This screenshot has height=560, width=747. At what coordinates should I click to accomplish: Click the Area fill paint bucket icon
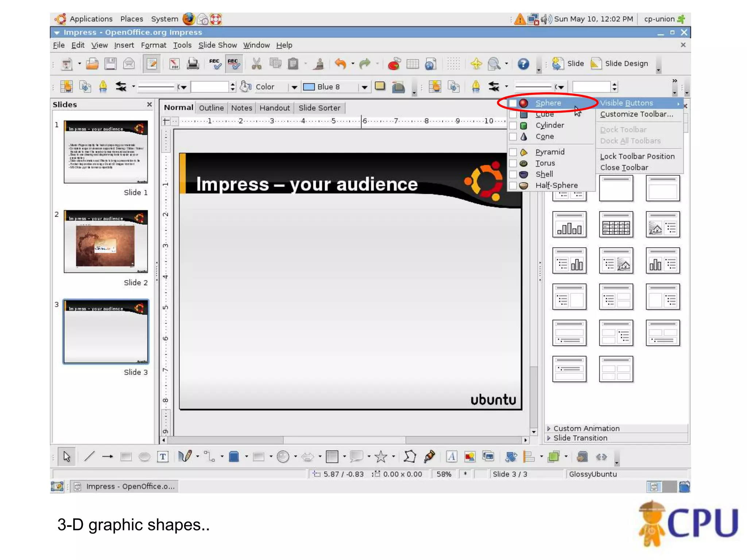coord(245,87)
